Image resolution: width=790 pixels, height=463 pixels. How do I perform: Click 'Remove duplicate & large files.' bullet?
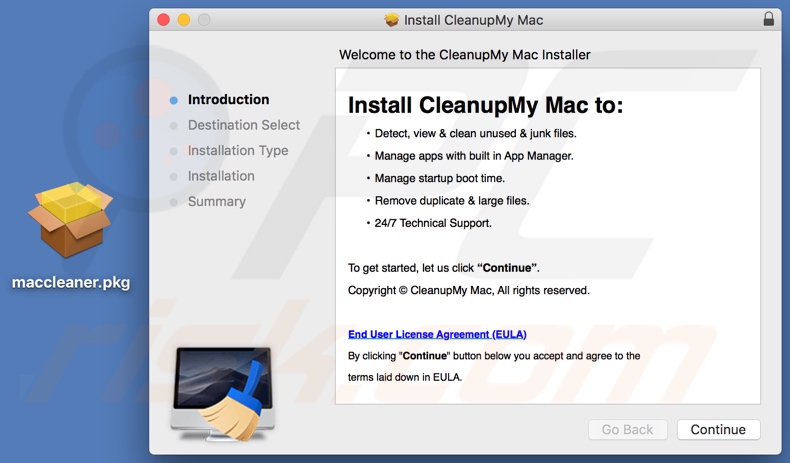click(452, 201)
